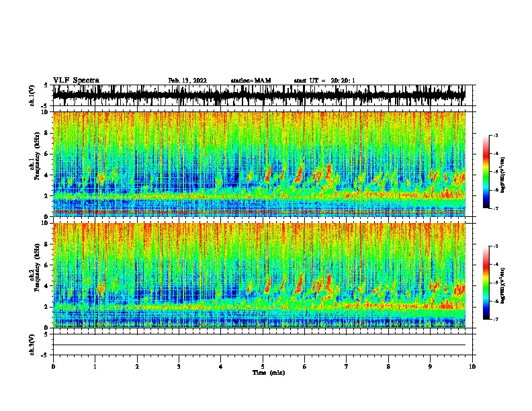Click the 'station=MAM' label

251,81
